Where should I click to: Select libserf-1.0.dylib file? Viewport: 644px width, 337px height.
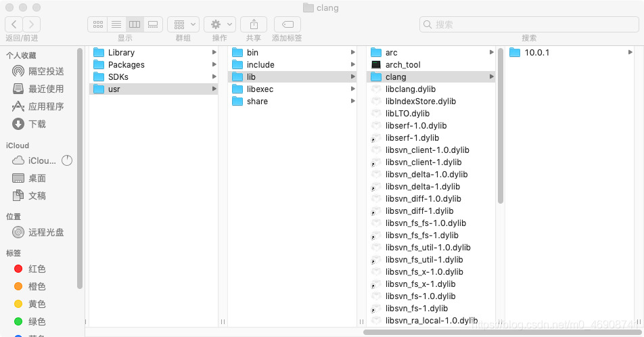431,126
